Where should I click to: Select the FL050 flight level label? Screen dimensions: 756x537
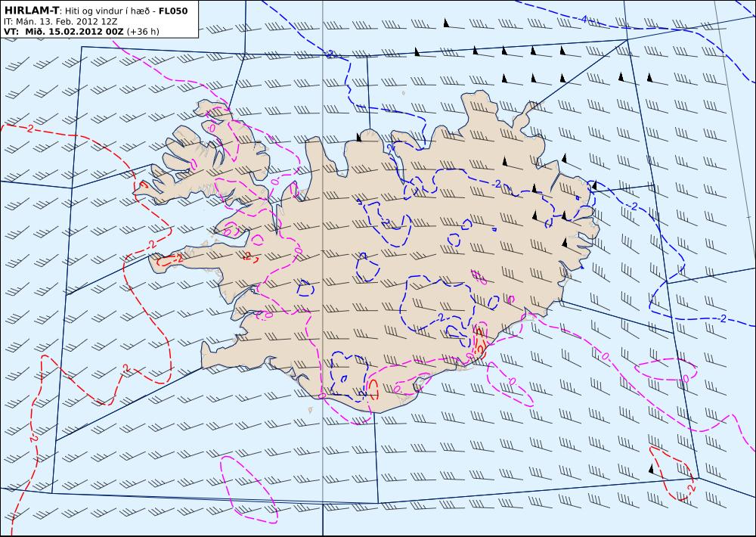pos(172,10)
